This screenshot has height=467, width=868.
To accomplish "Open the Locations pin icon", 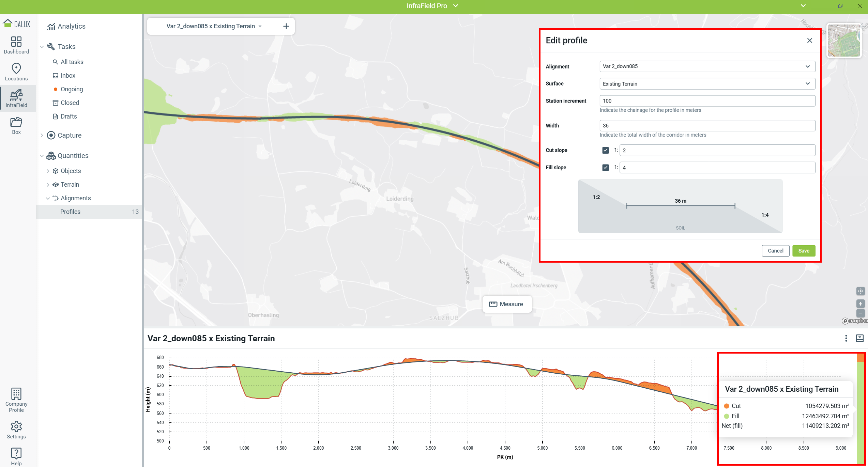I will click(x=16, y=68).
